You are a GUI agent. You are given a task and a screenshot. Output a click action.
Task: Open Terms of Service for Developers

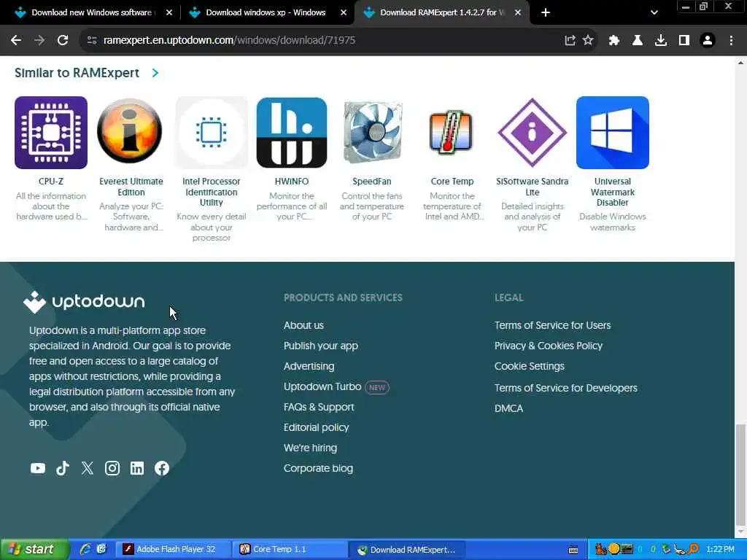[x=565, y=388]
